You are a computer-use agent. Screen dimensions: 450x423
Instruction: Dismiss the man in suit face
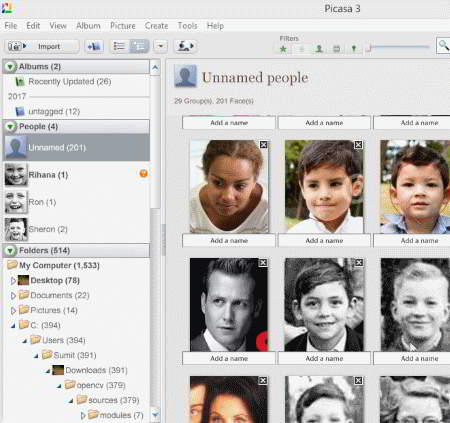pos(263,263)
